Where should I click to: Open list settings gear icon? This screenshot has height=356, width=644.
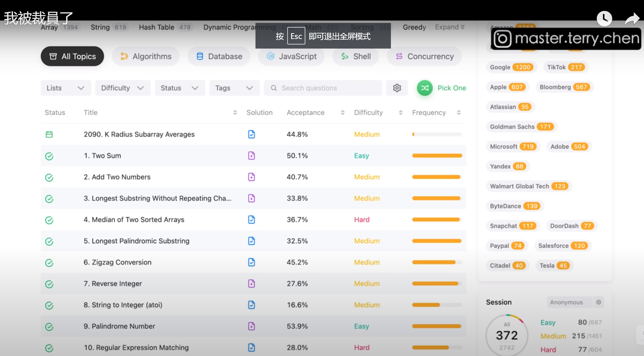point(397,88)
